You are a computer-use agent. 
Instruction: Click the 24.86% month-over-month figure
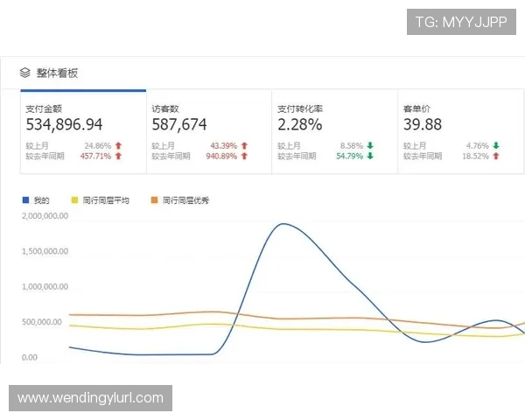98,146
